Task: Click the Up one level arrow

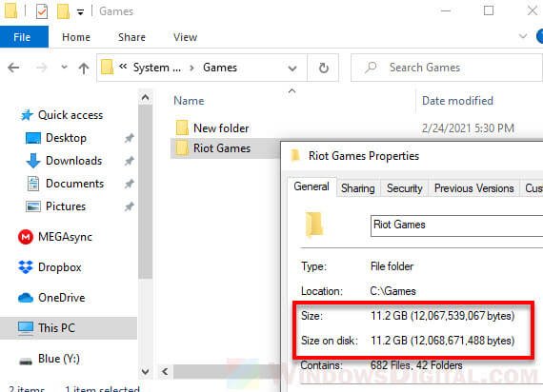Action: (84, 68)
